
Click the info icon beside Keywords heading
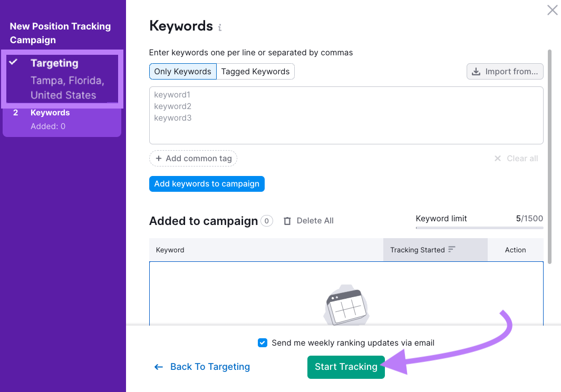pos(220,27)
